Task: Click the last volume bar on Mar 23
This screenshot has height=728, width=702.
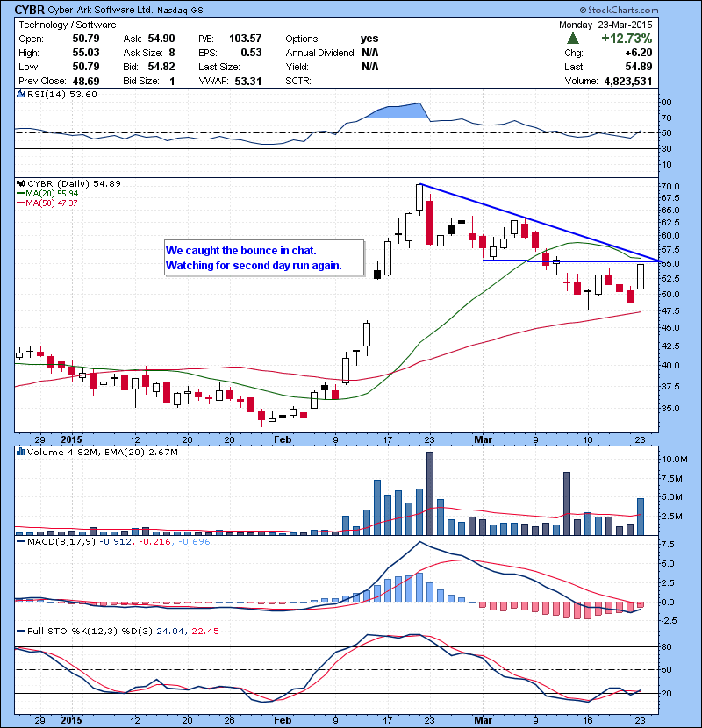Action: pyautogui.click(x=641, y=517)
